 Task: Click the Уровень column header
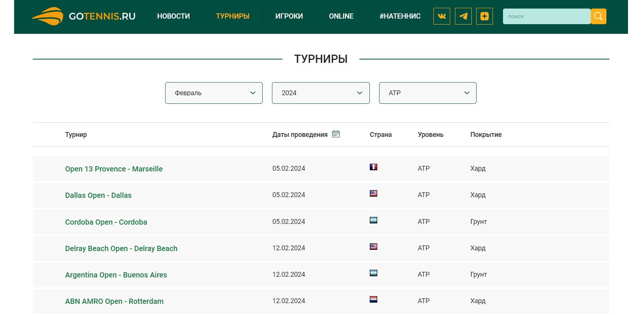click(430, 135)
